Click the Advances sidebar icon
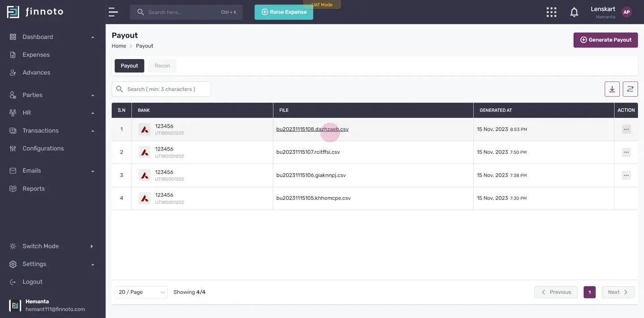The image size is (644, 318). point(13,73)
